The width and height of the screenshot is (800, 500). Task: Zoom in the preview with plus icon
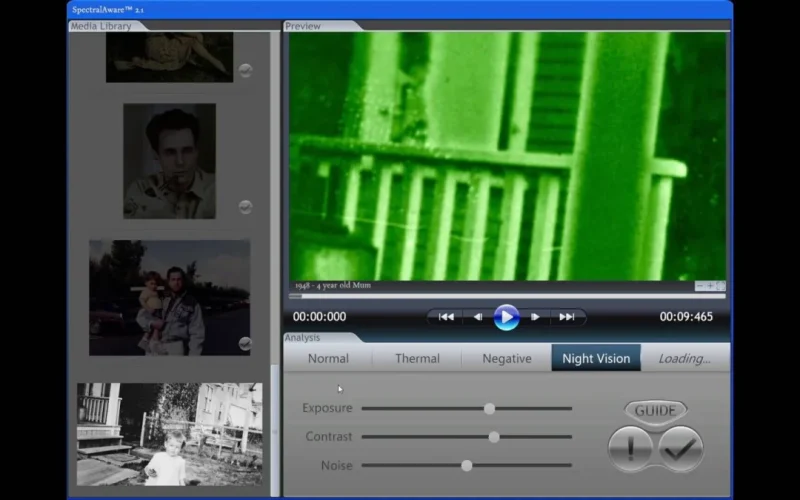coord(710,286)
